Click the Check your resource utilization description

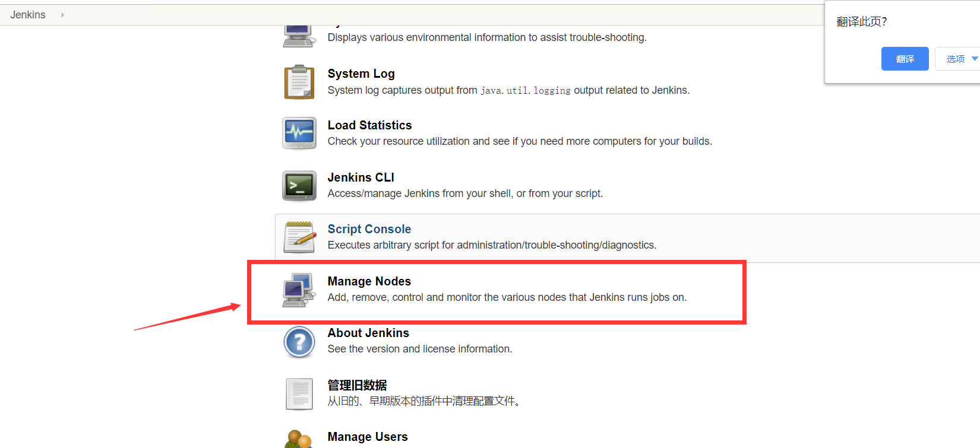pyautogui.click(x=520, y=141)
